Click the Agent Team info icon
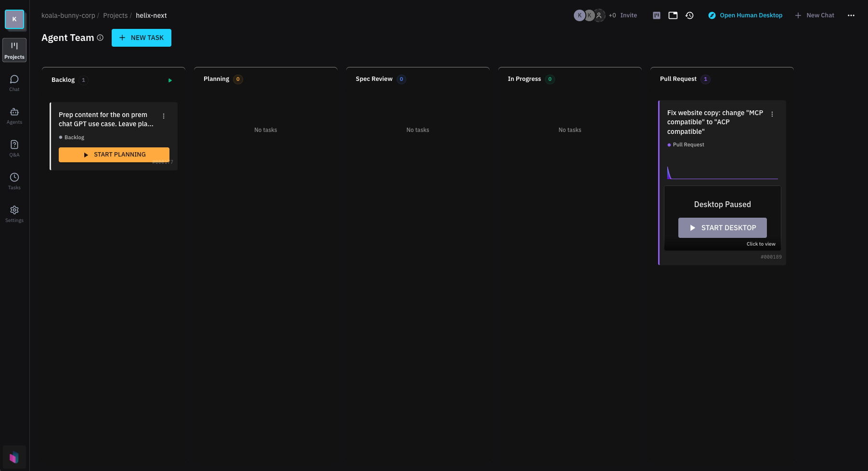This screenshot has width=868, height=471. pos(100,38)
